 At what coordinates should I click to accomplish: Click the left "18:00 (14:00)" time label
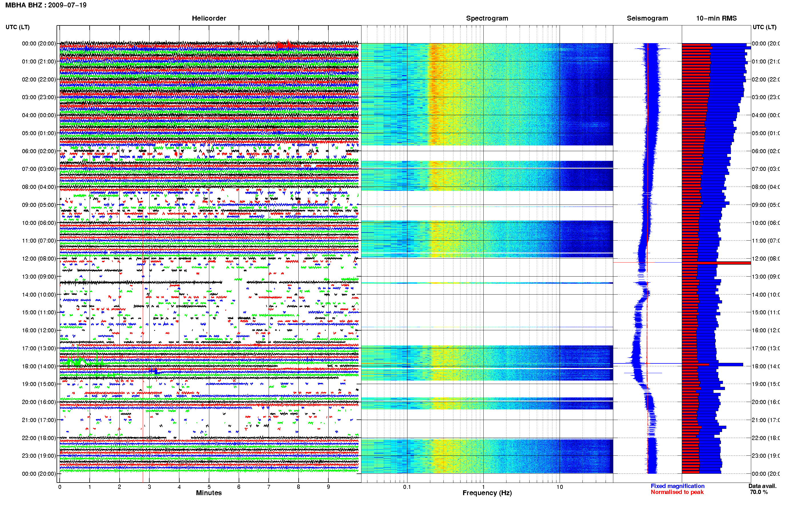(x=39, y=366)
